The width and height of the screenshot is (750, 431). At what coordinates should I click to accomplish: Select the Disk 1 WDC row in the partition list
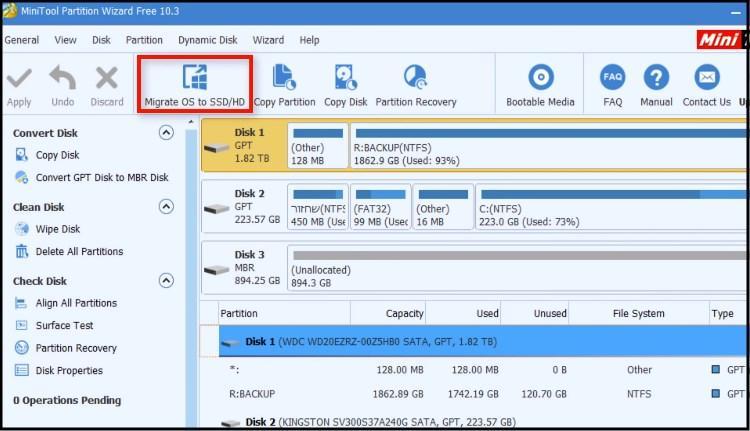[482, 342]
